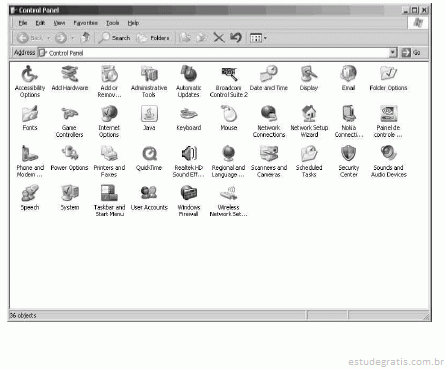Open Taskbar and Start Menu settings
Viewport: 445px width, 369px height.
coord(109,201)
